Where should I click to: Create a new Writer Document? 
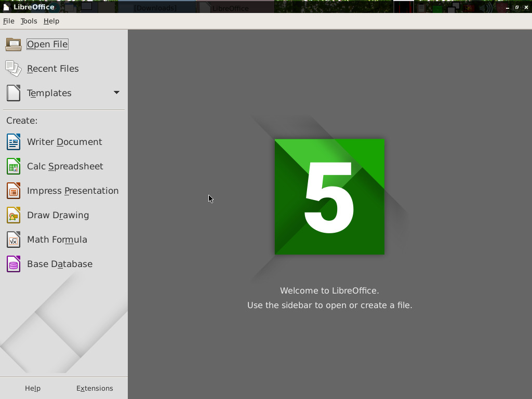point(64,142)
